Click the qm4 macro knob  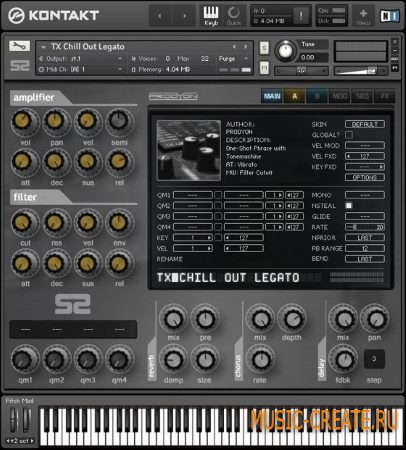point(119,360)
